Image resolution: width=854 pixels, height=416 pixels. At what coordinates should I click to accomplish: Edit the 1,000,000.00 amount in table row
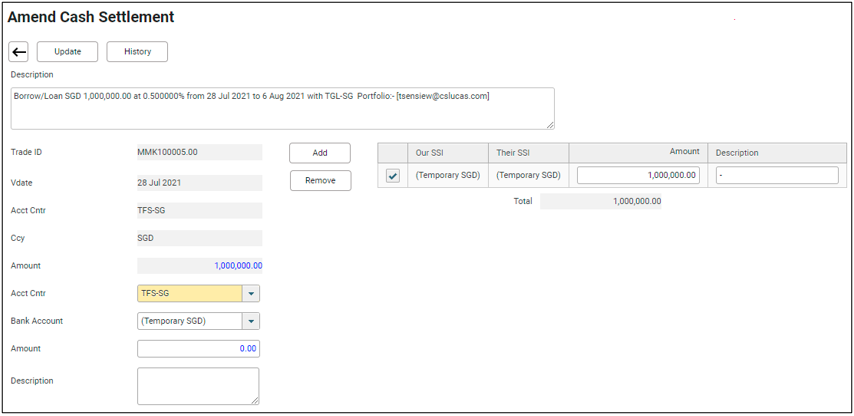pyautogui.click(x=637, y=175)
